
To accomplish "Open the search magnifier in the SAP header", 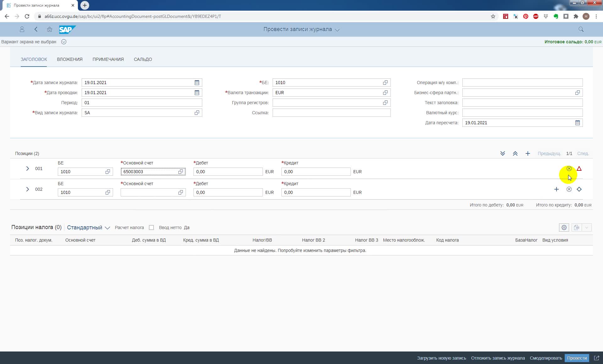I will coord(581,29).
